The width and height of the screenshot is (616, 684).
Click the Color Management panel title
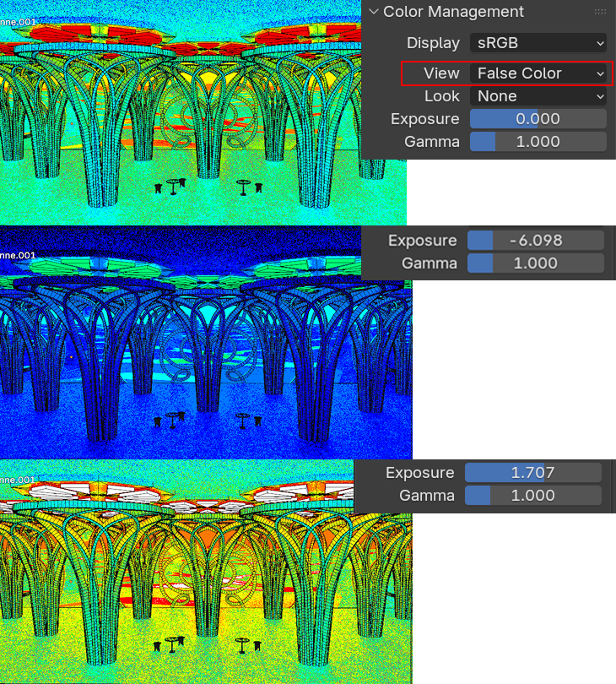(x=453, y=12)
